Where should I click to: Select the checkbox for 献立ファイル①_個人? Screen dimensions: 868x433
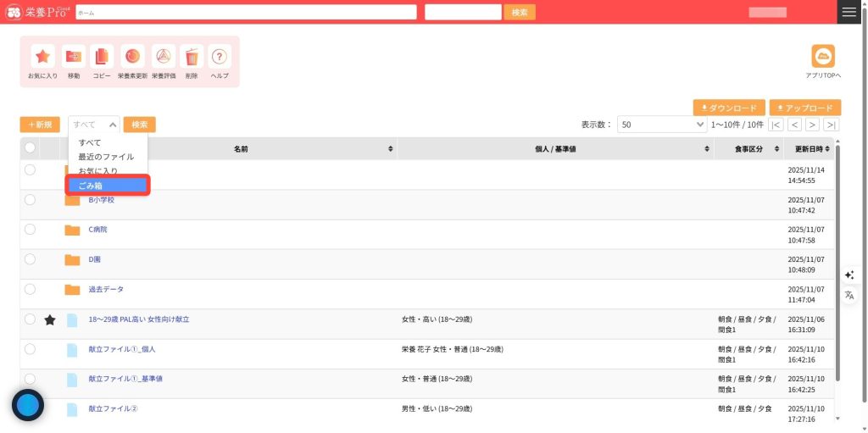(31, 349)
